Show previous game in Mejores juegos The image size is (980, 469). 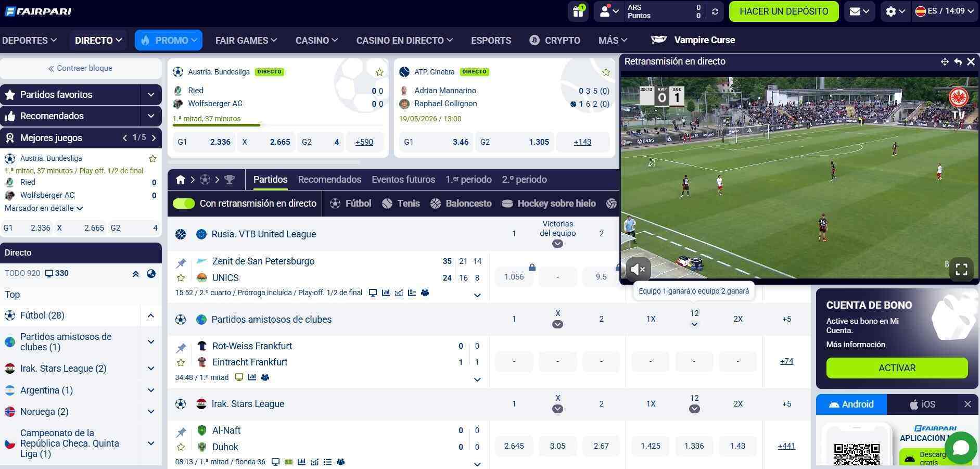point(125,138)
